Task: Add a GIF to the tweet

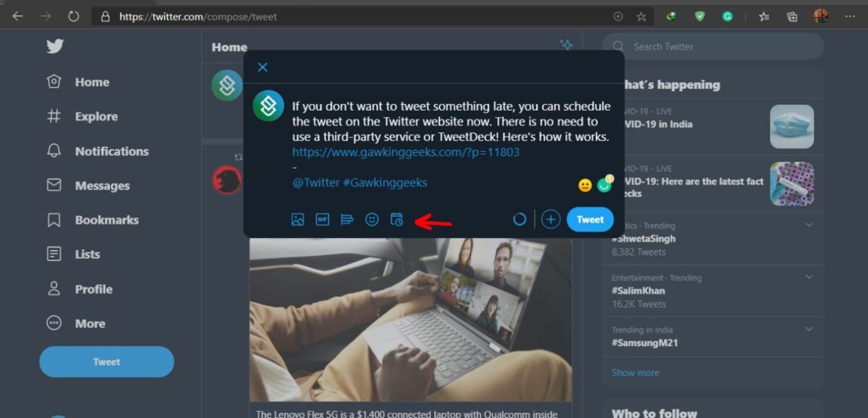Action: [x=322, y=219]
